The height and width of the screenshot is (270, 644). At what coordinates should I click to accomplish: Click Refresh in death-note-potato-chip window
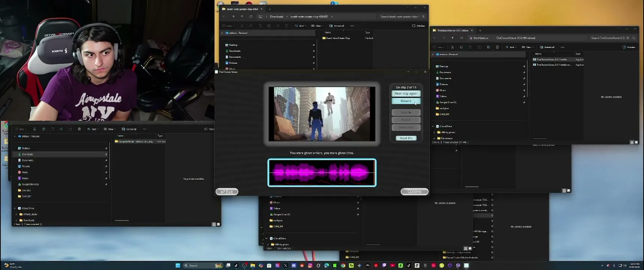click(x=251, y=16)
